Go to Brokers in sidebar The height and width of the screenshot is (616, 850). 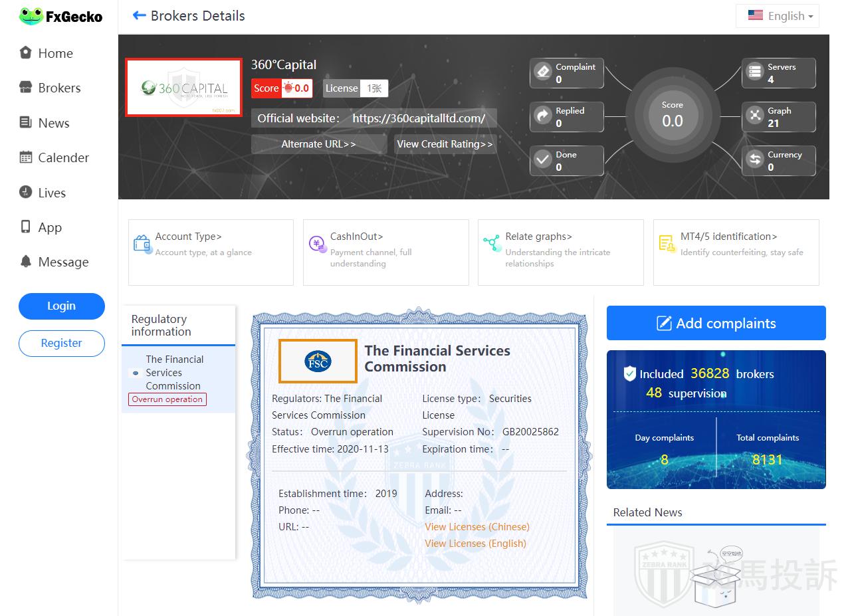[x=59, y=88]
